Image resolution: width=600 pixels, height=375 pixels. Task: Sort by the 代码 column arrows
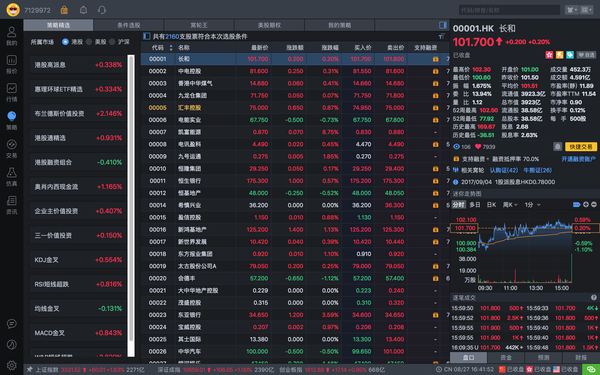(171, 48)
